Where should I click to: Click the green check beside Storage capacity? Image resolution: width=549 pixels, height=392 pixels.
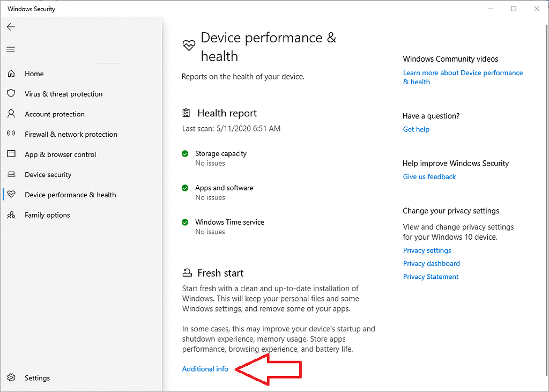pyautogui.click(x=185, y=153)
